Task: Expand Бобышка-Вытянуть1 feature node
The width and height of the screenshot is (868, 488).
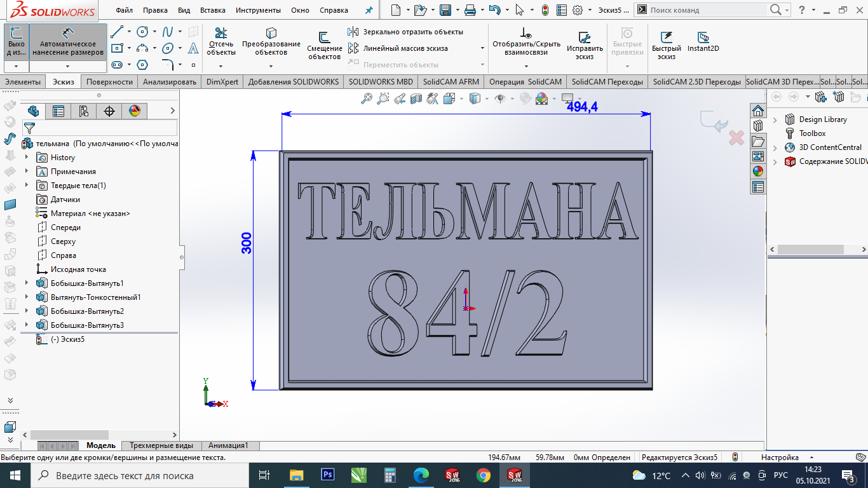Action: (x=27, y=283)
